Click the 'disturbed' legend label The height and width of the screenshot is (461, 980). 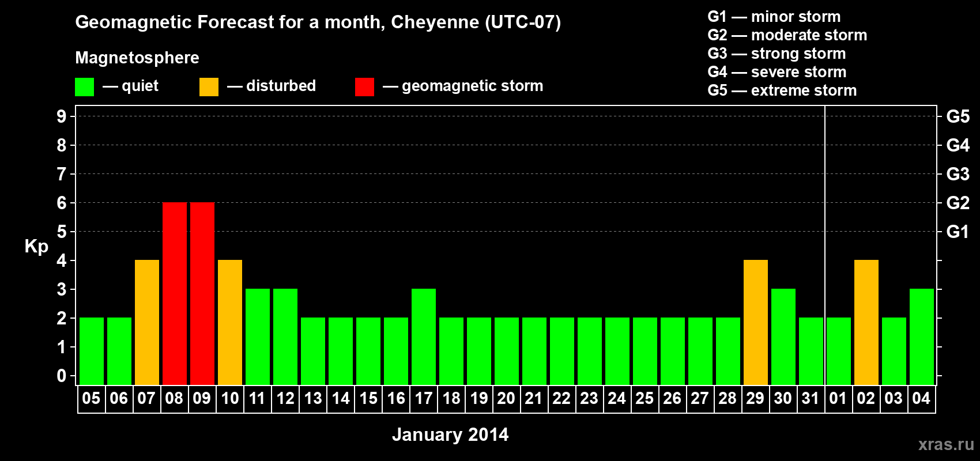281,86
